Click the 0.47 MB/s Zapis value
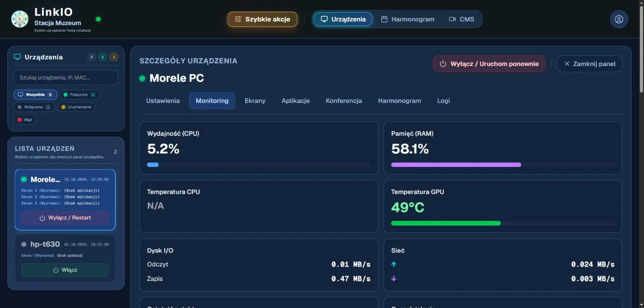 [x=351, y=278]
